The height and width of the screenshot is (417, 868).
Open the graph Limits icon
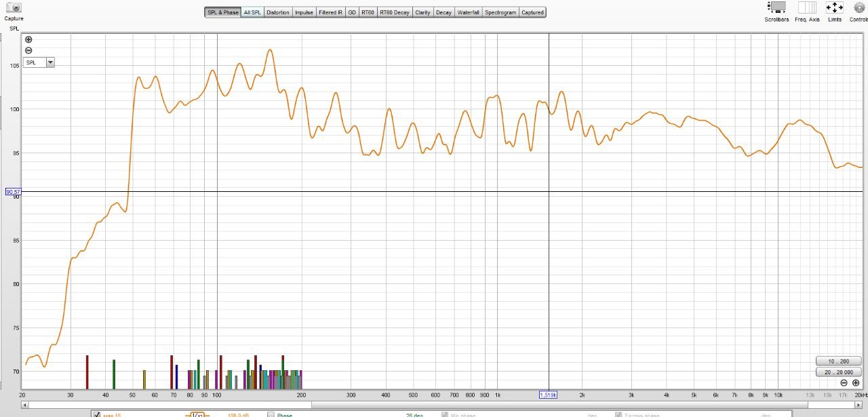(x=834, y=7)
